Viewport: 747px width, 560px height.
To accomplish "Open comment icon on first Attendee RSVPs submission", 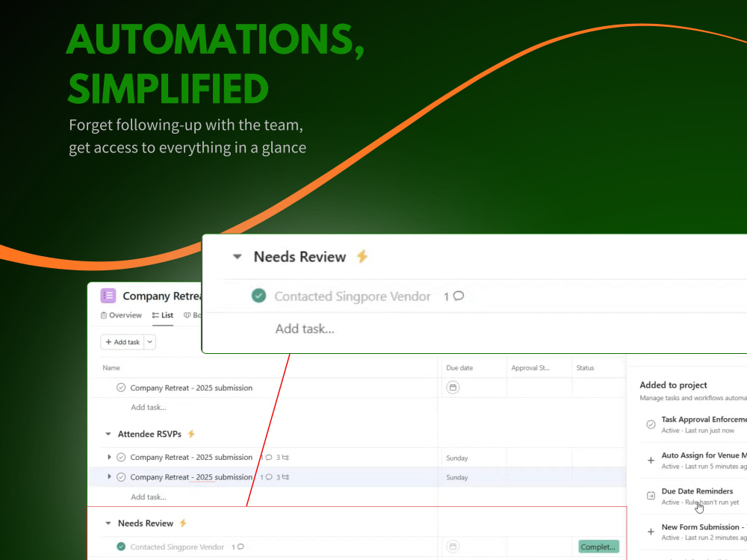I will click(x=269, y=457).
